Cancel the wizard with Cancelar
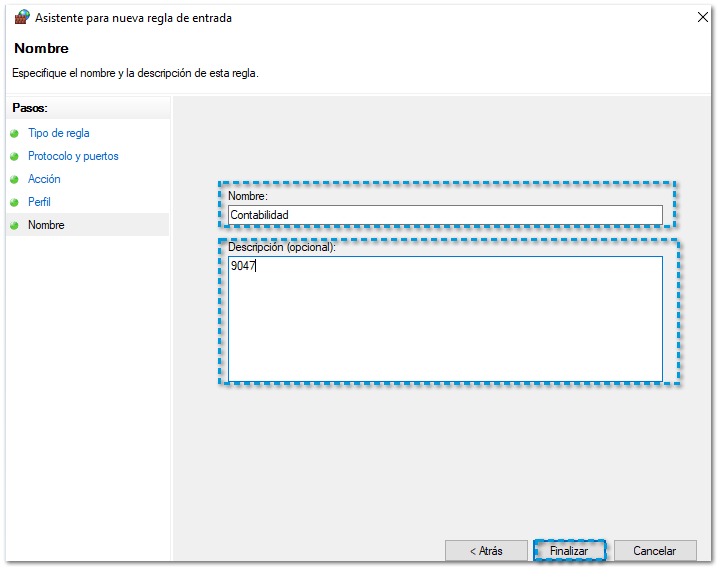Viewport: 720px width, 574px height. tap(654, 551)
